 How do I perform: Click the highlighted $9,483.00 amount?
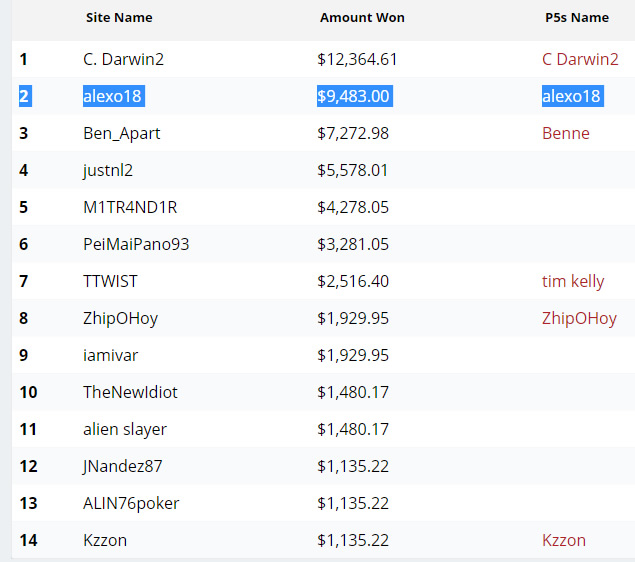[x=353, y=96]
